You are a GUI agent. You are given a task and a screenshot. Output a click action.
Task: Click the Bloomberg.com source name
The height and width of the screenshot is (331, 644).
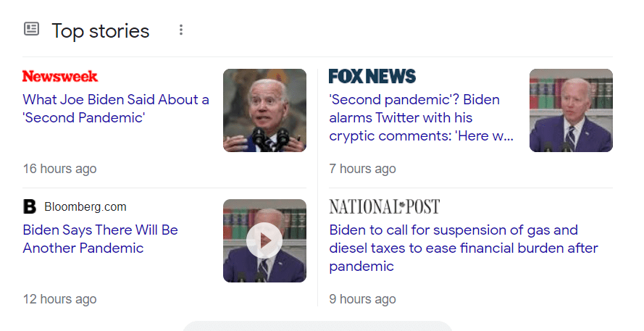(85, 207)
